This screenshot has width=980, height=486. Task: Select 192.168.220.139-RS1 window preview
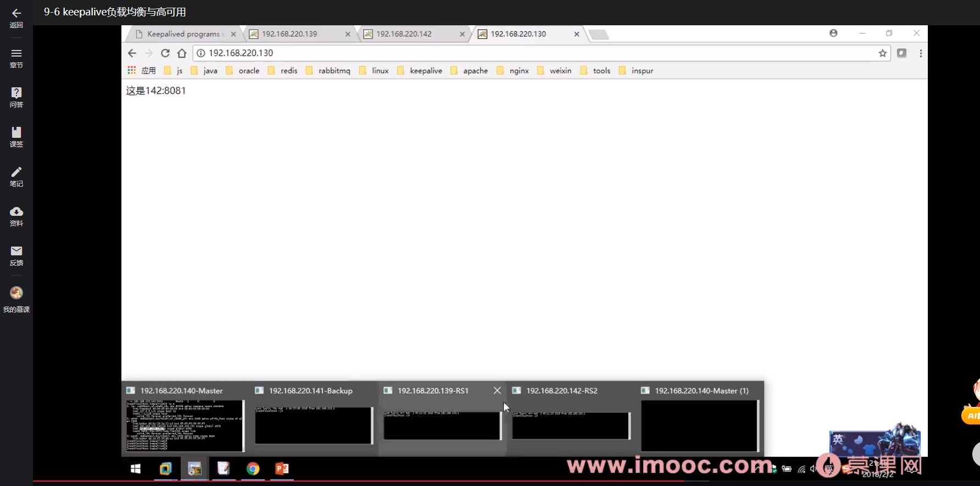(x=442, y=418)
